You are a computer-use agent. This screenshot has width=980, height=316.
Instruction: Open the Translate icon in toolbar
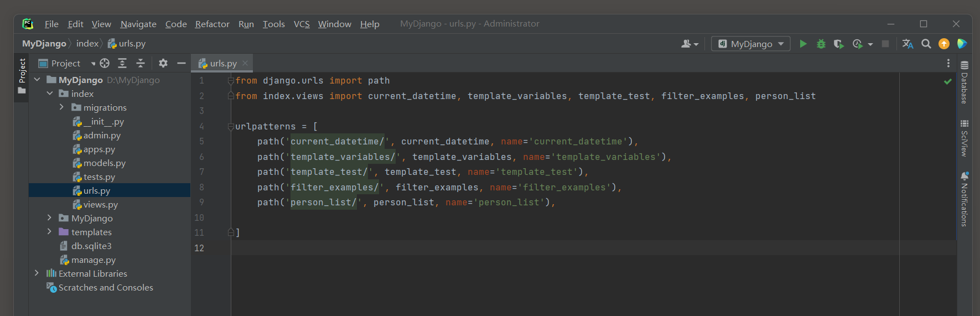[x=908, y=44]
